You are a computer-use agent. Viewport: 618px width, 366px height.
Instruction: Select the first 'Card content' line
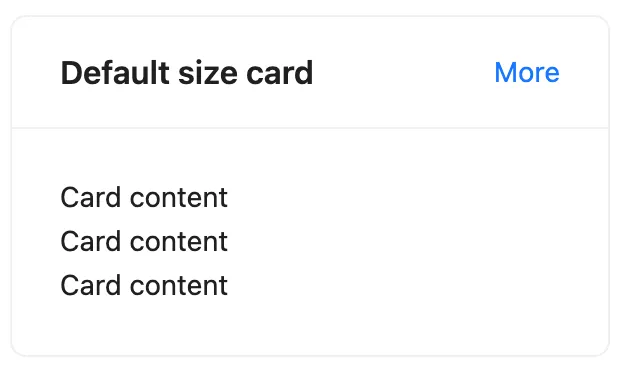point(144,197)
